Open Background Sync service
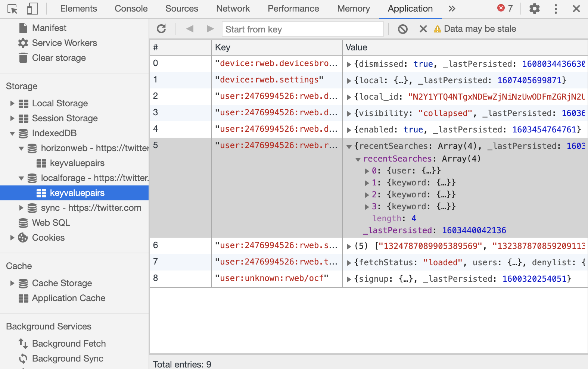 68,359
